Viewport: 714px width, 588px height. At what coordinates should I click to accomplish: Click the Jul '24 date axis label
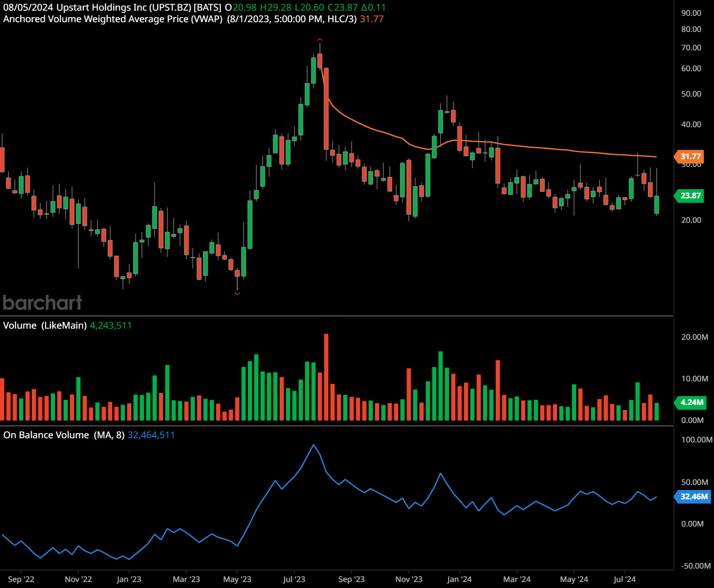click(625, 579)
